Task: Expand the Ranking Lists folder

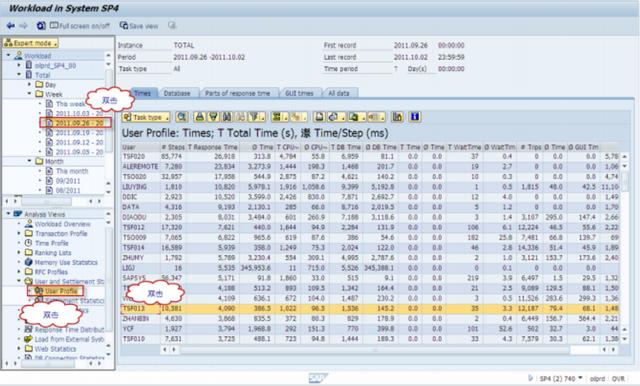Action: (x=19, y=253)
